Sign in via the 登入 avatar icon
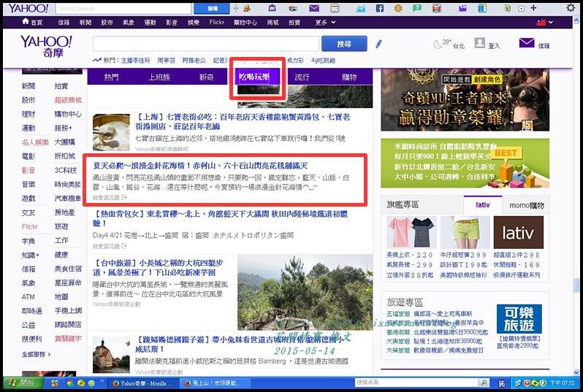 pyautogui.click(x=480, y=43)
